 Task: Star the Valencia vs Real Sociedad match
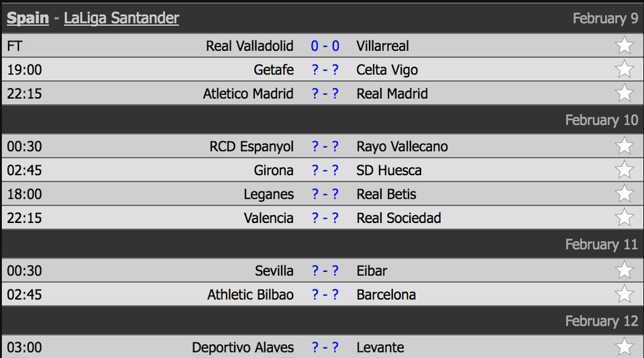coord(625,217)
